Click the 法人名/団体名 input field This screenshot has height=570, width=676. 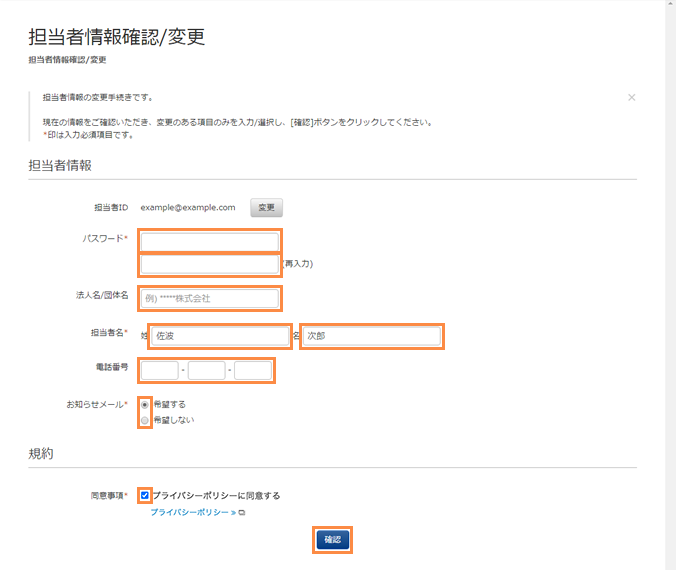click(x=210, y=298)
